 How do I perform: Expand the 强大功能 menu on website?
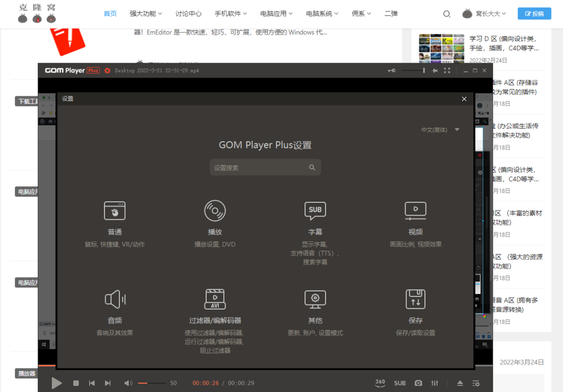[x=146, y=14]
